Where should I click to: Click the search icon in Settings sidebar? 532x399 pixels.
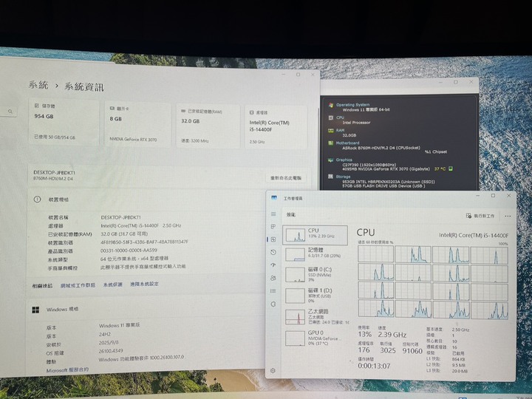click(10, 111)
